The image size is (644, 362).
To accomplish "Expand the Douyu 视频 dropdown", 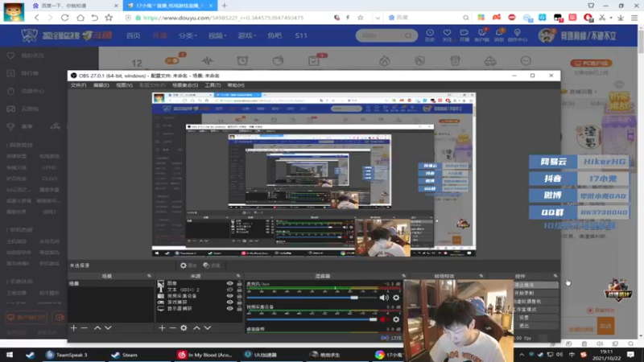I will point(217,35).
